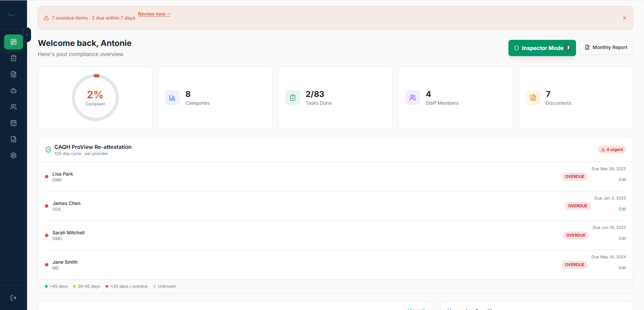Click the Staff Members people icon
Viewport: 644px width, 310px height.
tap(413, 98)
